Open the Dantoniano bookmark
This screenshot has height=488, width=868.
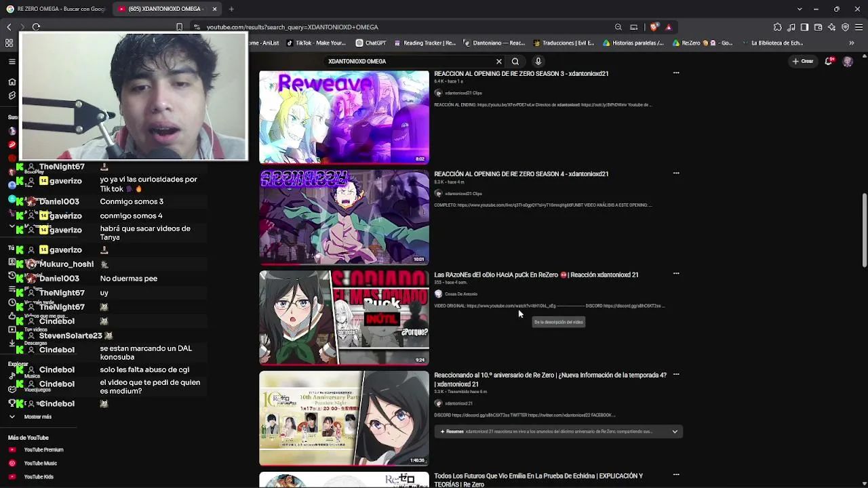tap(494, 43)
